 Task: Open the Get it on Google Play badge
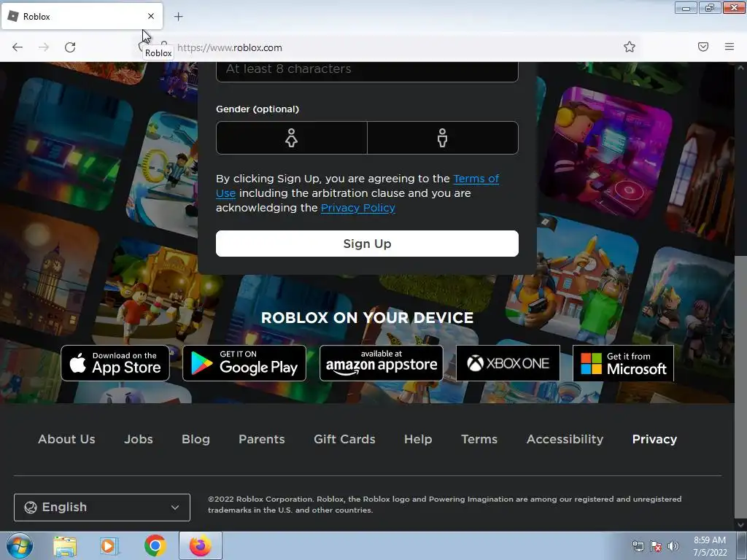tap(244, 363)
